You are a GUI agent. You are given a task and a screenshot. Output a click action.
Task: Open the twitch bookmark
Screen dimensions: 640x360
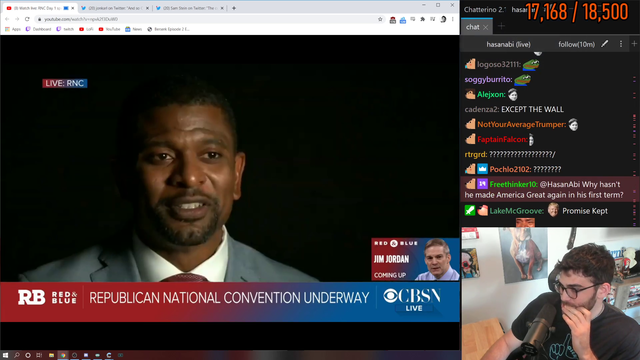pos(65,29)
